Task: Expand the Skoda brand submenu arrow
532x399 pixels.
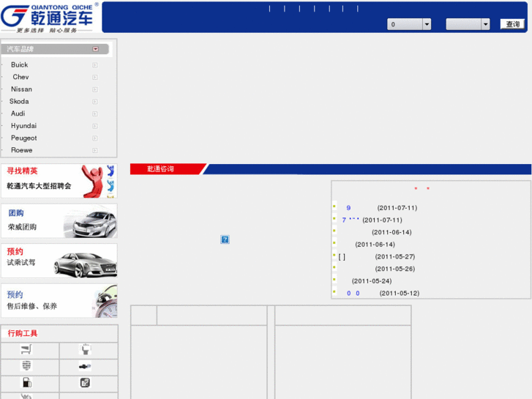Action: (x=95, y=102)
